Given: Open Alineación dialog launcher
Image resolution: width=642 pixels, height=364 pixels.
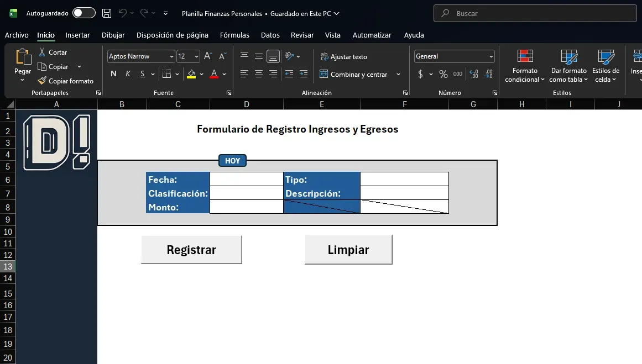Looking at the screenshot, I should (405, 93).
